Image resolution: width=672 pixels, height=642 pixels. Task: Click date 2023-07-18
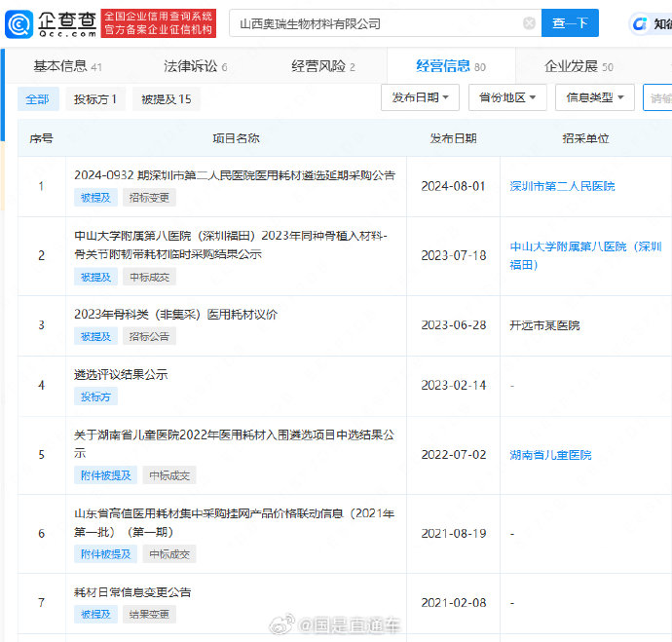coord(454,256)
